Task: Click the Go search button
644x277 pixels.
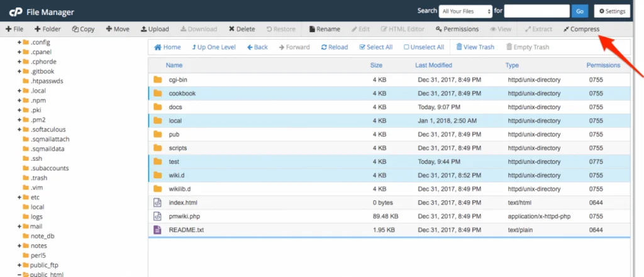Action: pyautogui.click(x=580, y=11)
